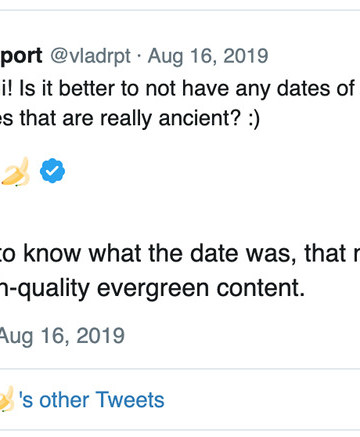Image resolution: width=360 pixels, height=437 pixels.
Task: Open the @vladrpt profile handle
Action: [90, 56]
